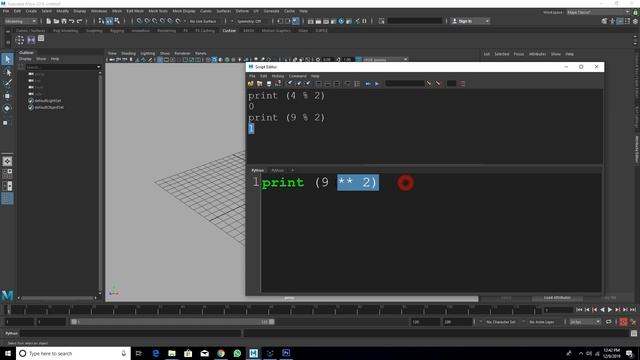Toggle the defaultLightSet checkbox icon in Outliner
This screenshot has width=640, height=360.
31,100
